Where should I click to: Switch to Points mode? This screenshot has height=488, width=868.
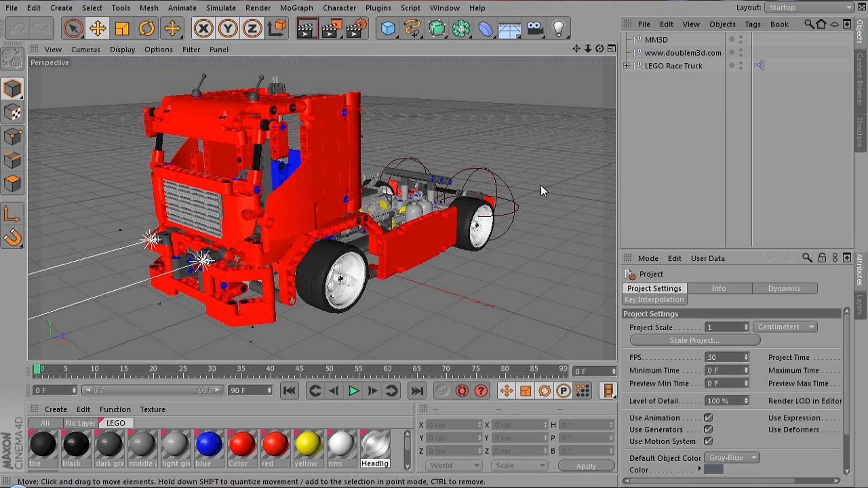point(12,136)
